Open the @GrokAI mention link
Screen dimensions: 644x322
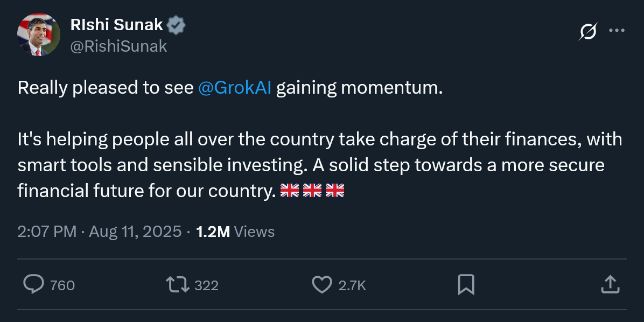click(x=235, y=88)
